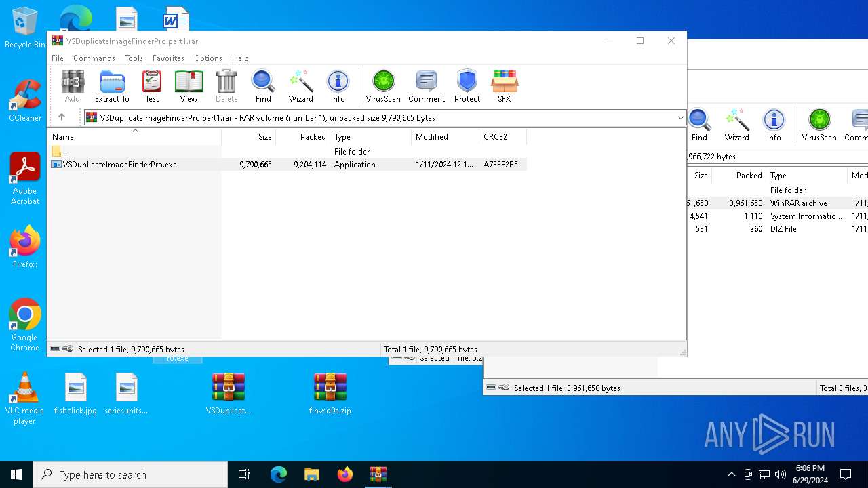Image resolution: width=868 pixels, height=488 pixels.
Task: Open CCleaner desktop icon
Action: (x=25, y=101)
